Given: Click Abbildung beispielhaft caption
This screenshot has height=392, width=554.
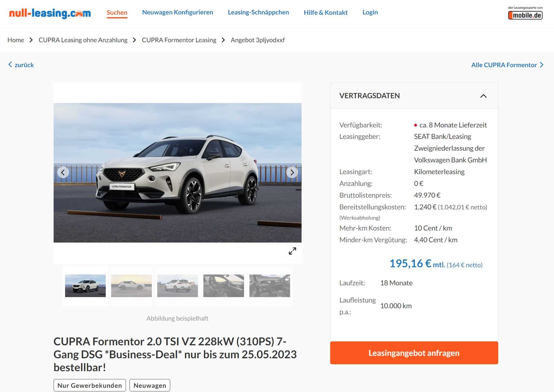Looking at the screenshot, I should [177, 318].
